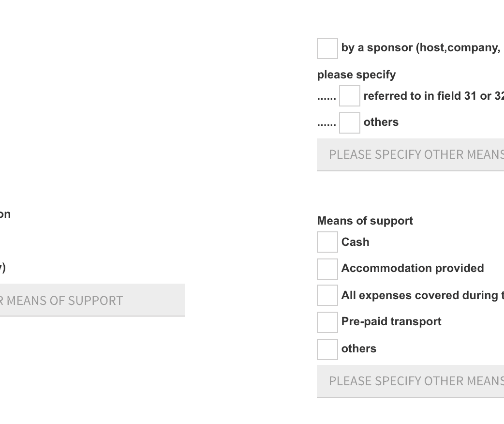Focus other means field below sponsor options
Viewport: 504px width, 424px height.
click(x=411, y=155)
